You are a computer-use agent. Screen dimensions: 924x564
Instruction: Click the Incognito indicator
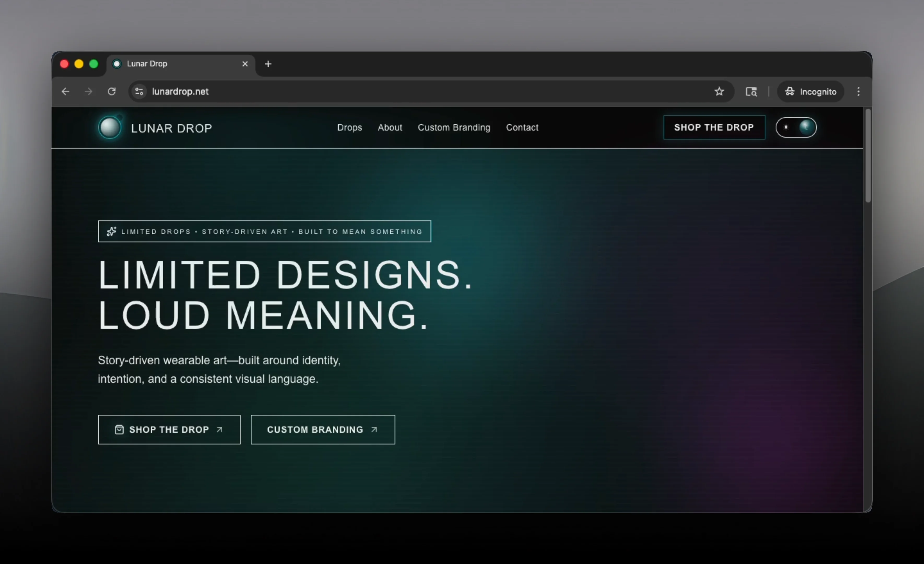[810, 91]
